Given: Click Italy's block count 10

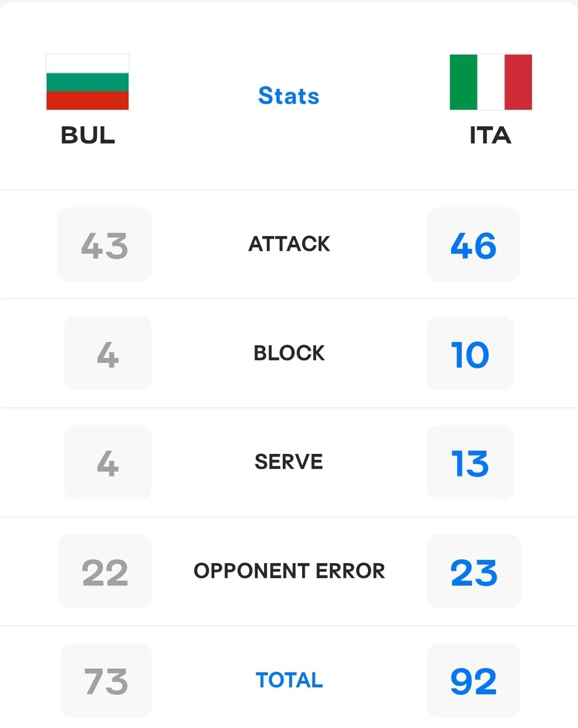Looking at the screenshot, I should point(470,354).
